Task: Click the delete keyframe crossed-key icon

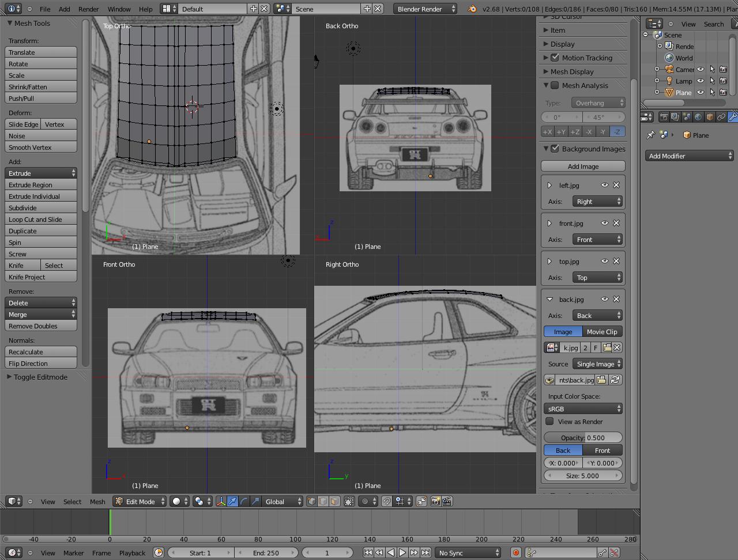Action: pos(614,553)
